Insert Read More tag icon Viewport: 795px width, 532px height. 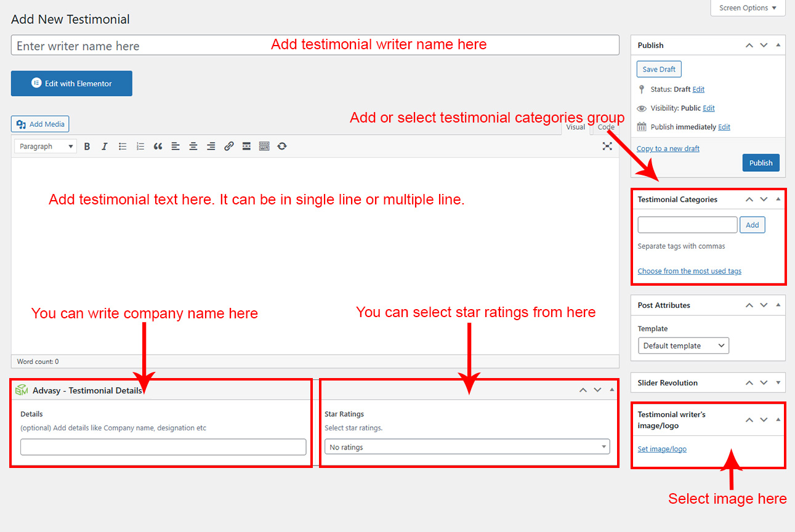point(246,147)
